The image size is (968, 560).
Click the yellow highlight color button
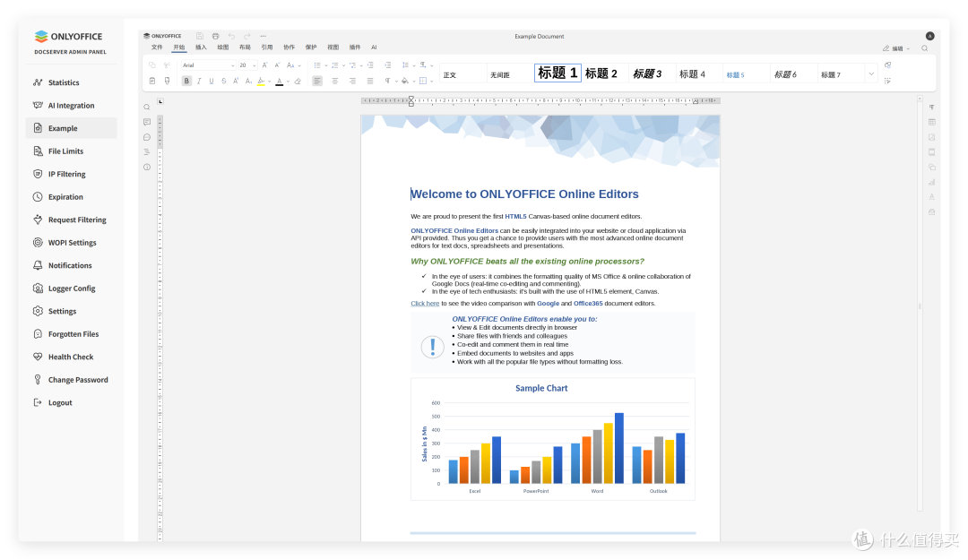261,81
